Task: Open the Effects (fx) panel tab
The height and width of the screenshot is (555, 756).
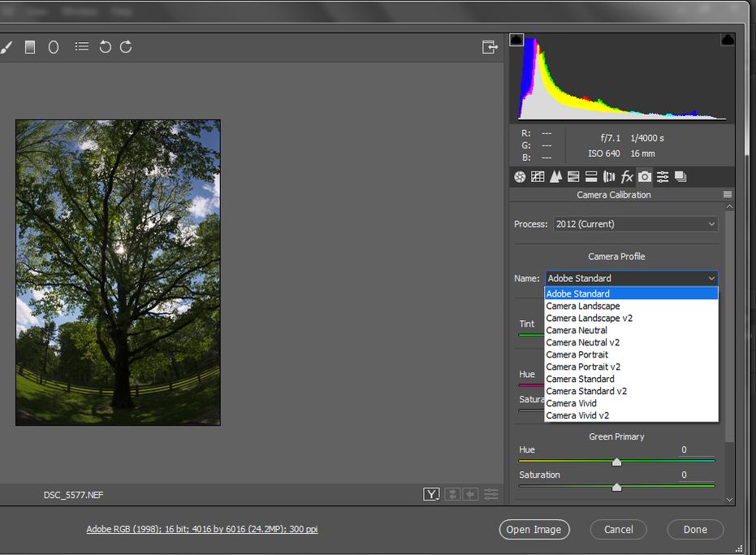Action: coord(627,176)
